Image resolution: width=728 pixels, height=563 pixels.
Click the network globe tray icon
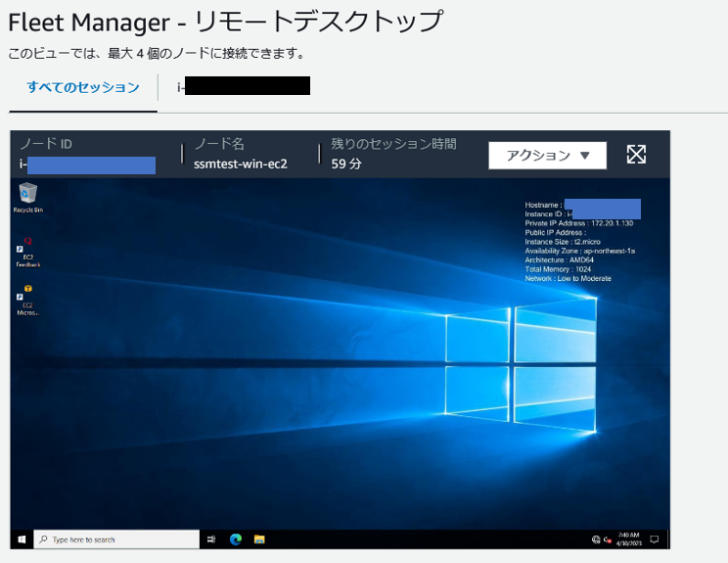tap(596, 540)
